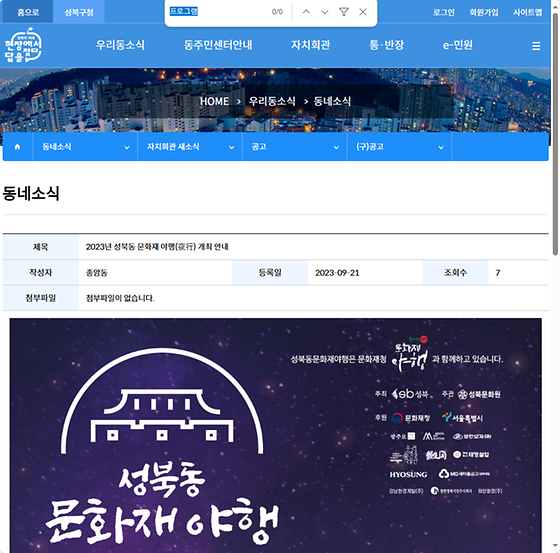Open the e-민원 main menu
The height and width of the screenshot is (553, 560).
pyautogui.click(x=458, y=45)
